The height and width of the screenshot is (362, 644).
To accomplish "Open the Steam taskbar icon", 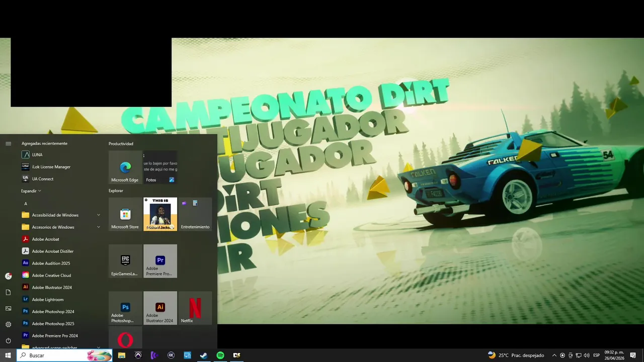I will pos(204,355).
